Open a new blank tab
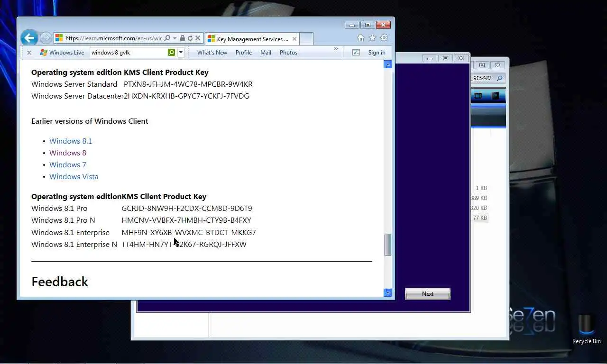Viewport: 607px width, 364px height. (x=306, y=39)
